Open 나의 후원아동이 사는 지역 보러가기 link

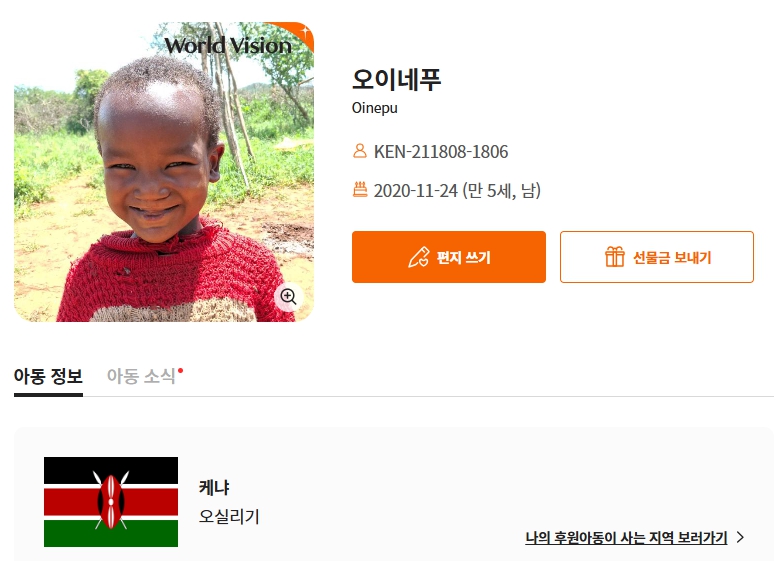pos(626,538)
